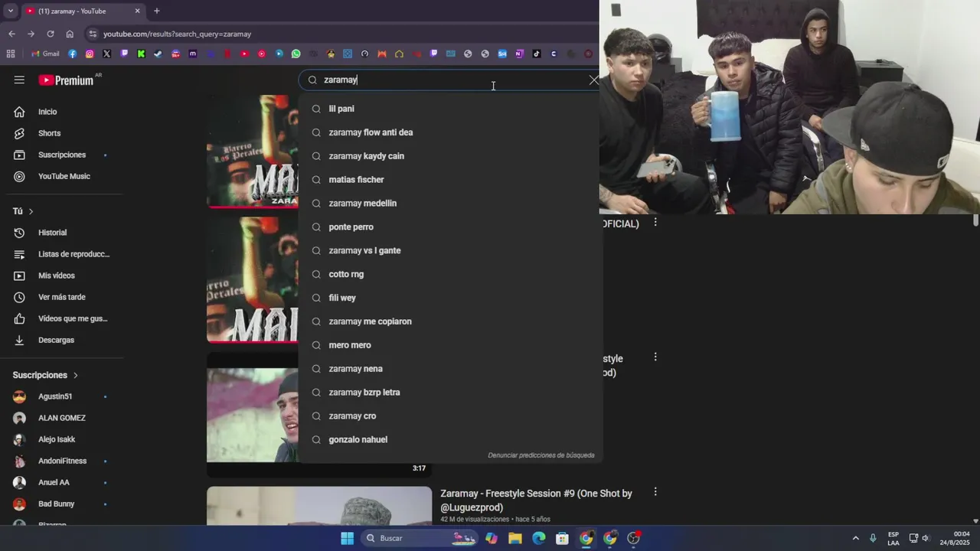The image size is (980, 551).
Task: Open the X (Twitter) bookmark icon
Action: [x=106, y=54]
